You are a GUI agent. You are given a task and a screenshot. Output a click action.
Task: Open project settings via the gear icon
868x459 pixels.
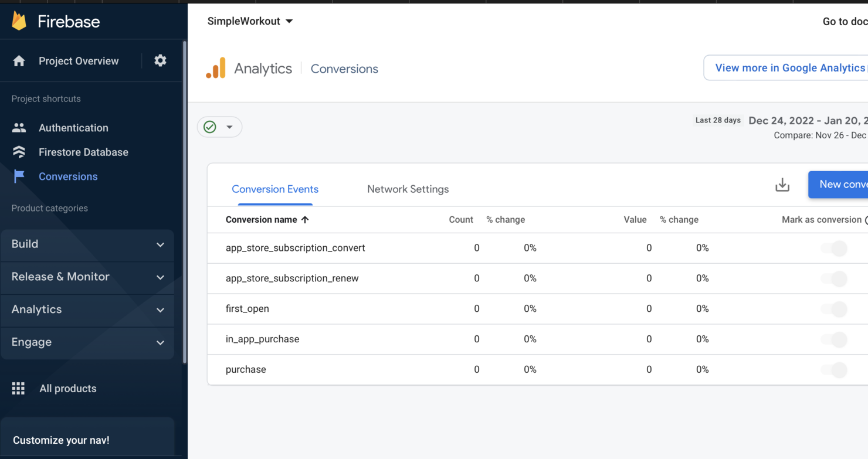pyautogui.click(x=160, y=60)
